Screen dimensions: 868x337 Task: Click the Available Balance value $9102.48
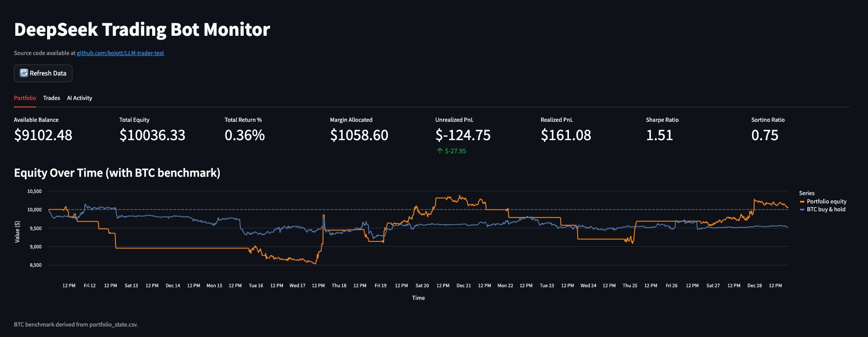(x=43, y=135)
